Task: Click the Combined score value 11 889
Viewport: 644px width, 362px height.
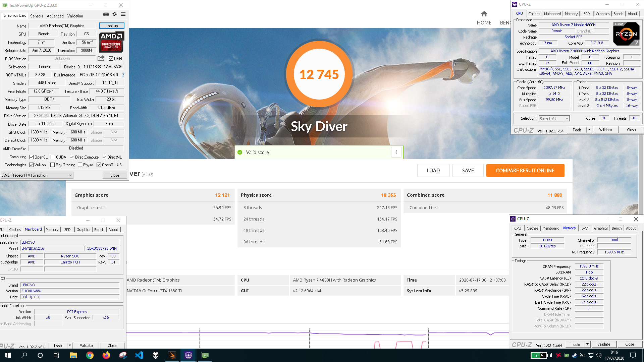Action: tap(555, 195)
